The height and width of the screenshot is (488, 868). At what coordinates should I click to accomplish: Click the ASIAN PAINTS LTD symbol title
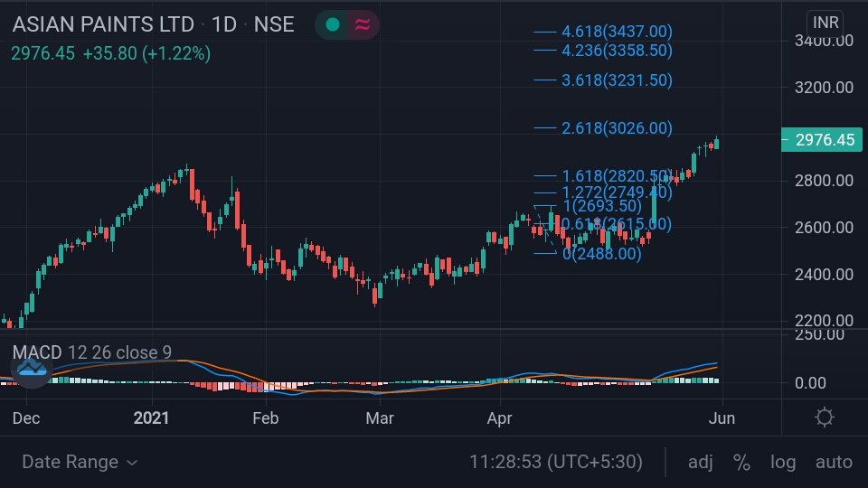point(103,24)
